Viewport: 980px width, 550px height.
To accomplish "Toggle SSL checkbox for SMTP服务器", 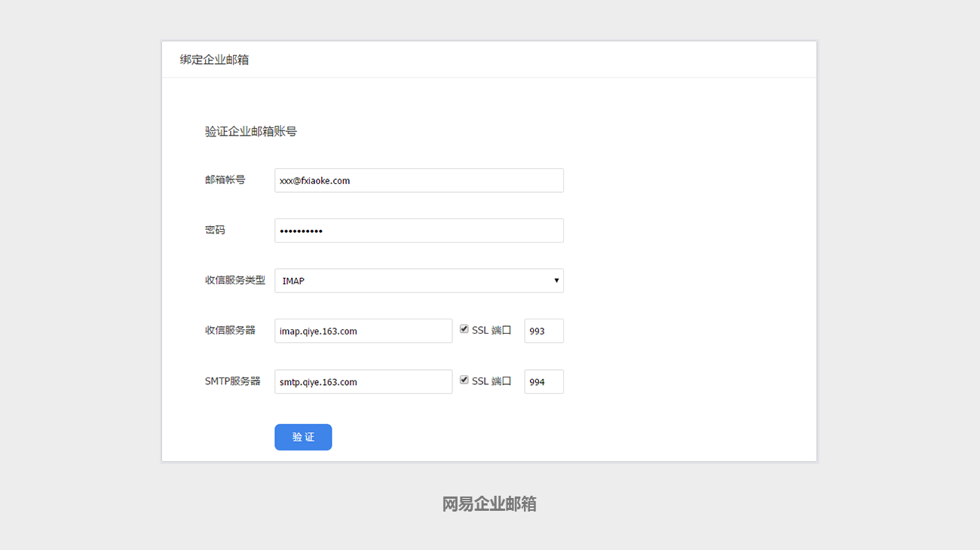I will pos(464,380).
